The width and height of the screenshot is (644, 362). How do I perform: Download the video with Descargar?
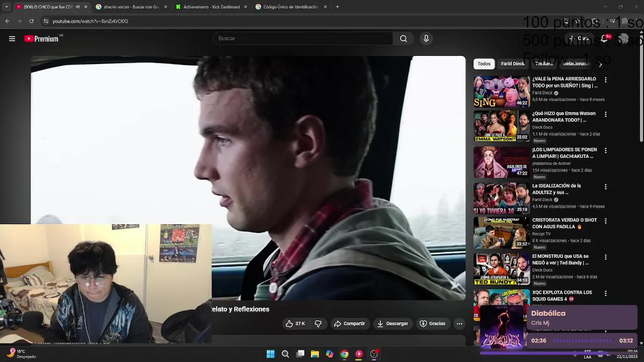tap(392, 324)
